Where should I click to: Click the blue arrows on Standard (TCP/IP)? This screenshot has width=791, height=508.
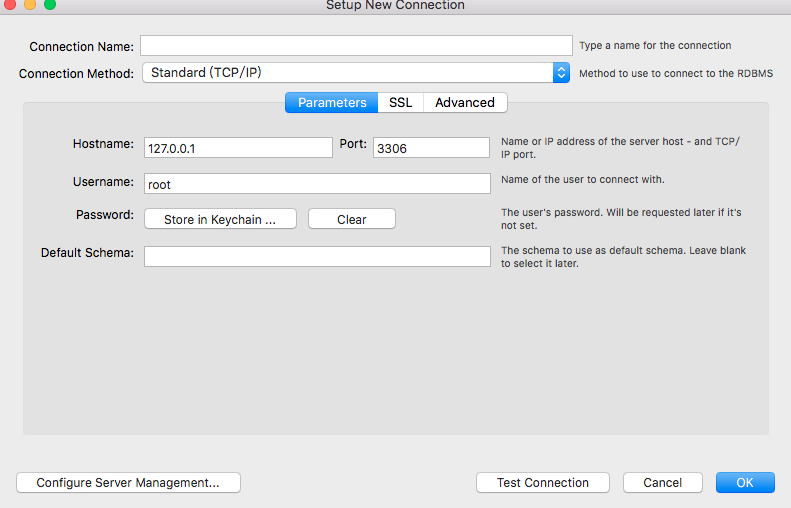pos(561,73)
